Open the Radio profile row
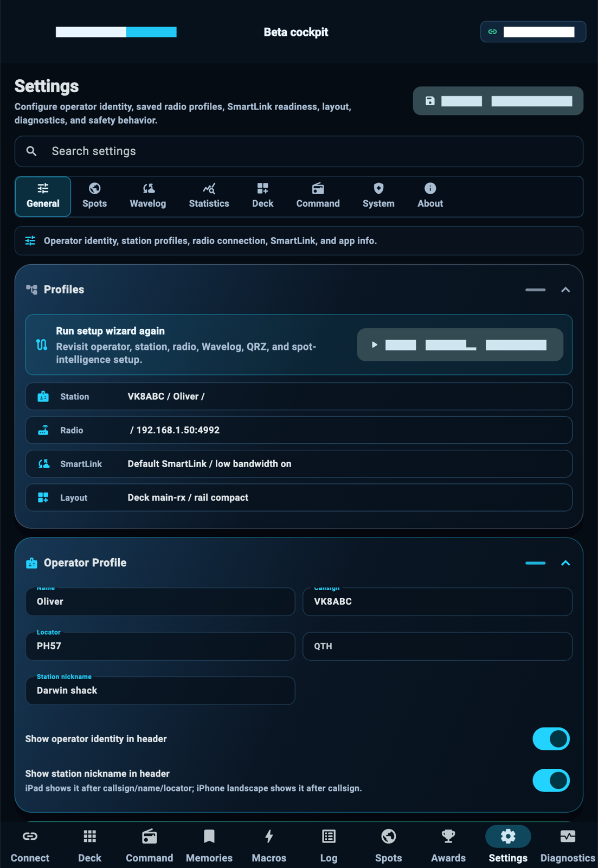The image size is (598, 868). coord(299,430)
